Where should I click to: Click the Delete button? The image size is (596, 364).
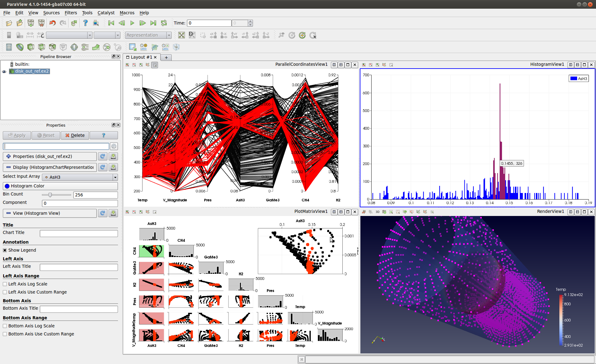[75, 135]
